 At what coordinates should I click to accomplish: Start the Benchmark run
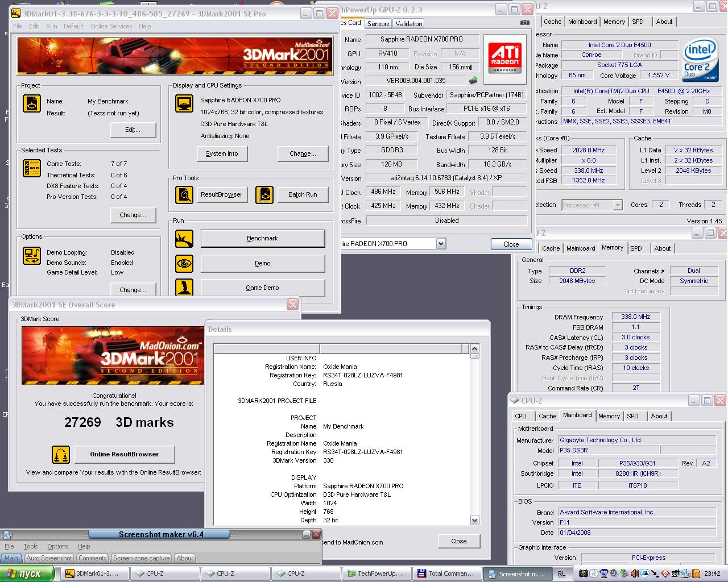tap(263, 239)
